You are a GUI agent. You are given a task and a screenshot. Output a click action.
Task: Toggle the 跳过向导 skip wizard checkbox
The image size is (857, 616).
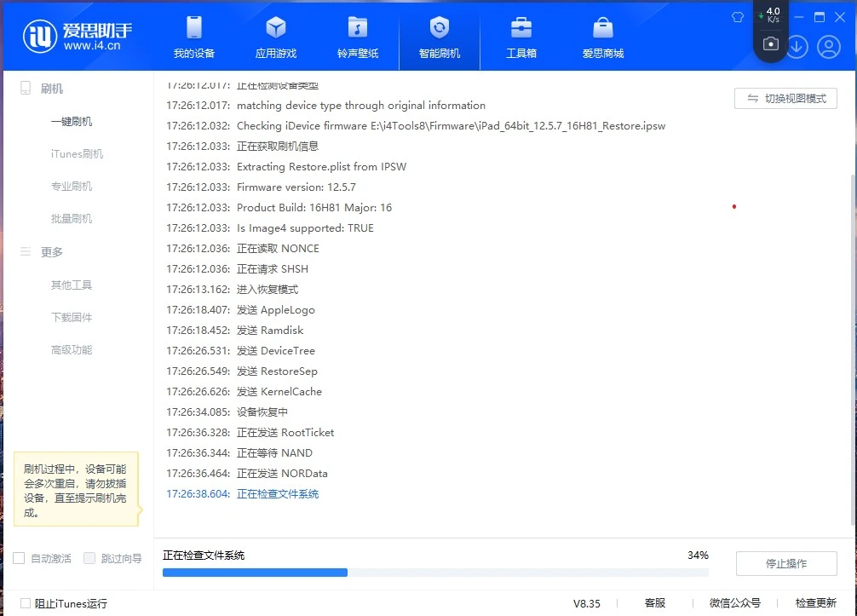pos(89,559)
